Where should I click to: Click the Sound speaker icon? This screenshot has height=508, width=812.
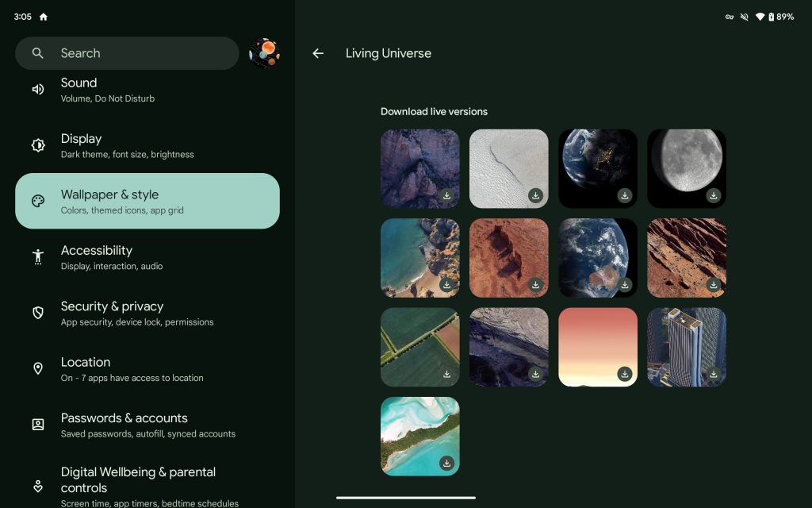point(38,90)
